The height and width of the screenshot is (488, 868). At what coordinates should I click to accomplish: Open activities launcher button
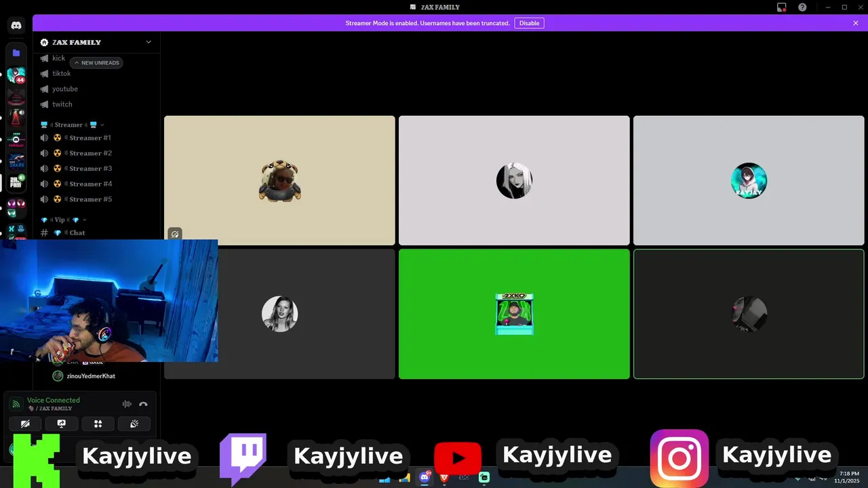pos(98,424)
